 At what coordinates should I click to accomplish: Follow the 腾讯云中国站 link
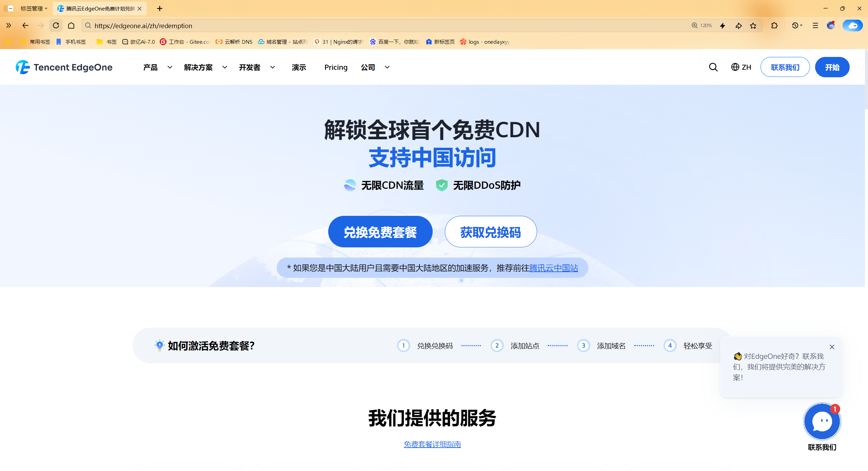553,268
